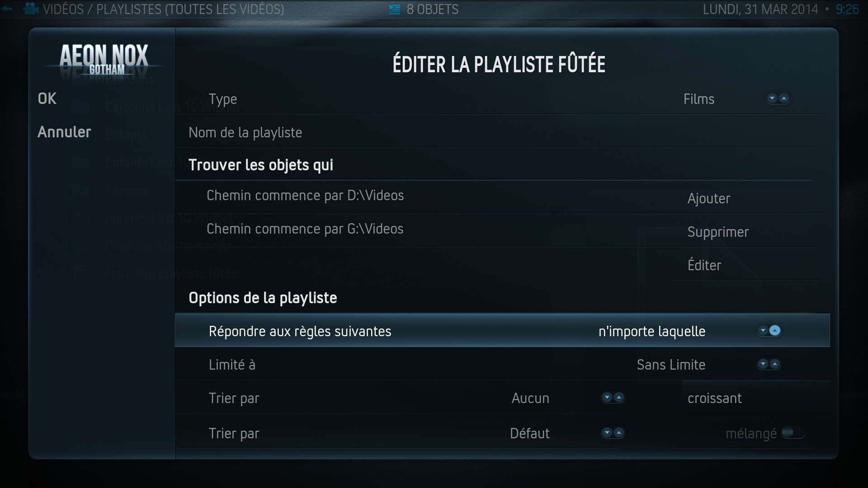Toggle the mélangé switch
This screenshot has width=868, height=488.
(793, 433)
